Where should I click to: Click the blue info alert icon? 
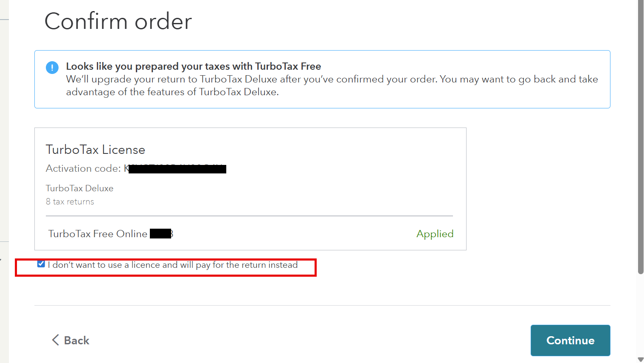pyautogui.click(x=52, y=68)
